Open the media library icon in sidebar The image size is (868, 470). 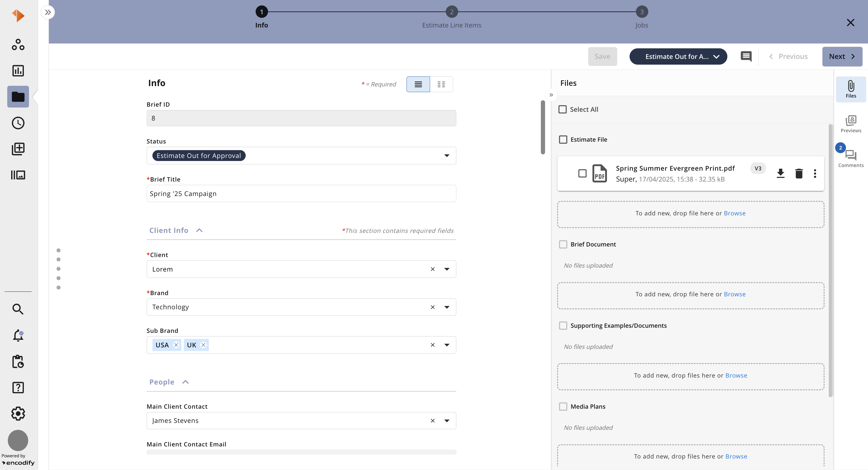pyautogui.click(x=18, y=175)
